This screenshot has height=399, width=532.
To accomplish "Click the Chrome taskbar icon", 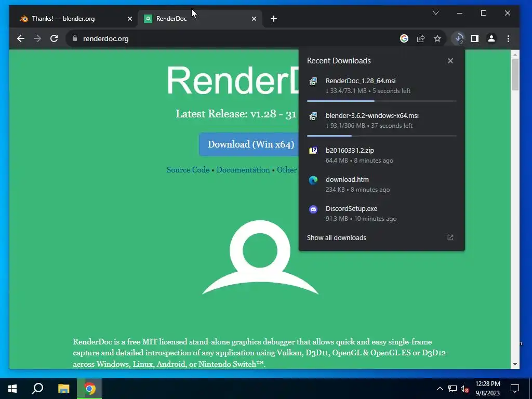I will [x=89, y=389].
